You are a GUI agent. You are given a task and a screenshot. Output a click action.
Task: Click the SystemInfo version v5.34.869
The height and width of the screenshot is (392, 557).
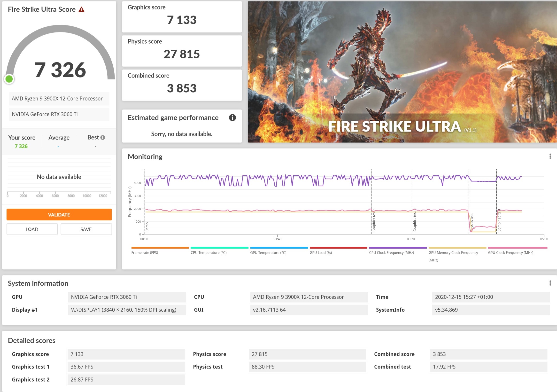[x=491, y=310]
